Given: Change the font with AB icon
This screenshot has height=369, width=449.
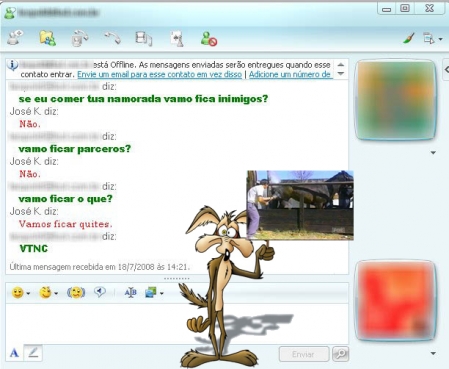Looking at the screenshot, I should click(130, 293).
